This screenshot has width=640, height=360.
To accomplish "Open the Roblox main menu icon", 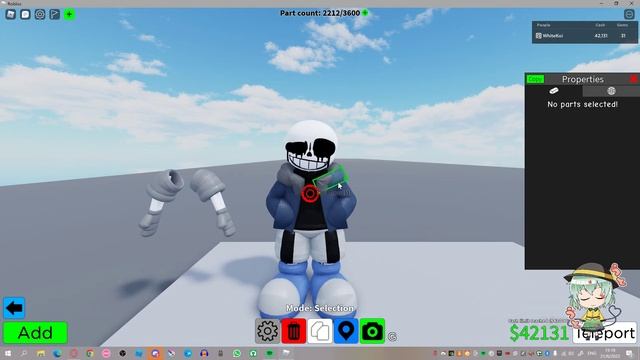I will pos(11,14).
